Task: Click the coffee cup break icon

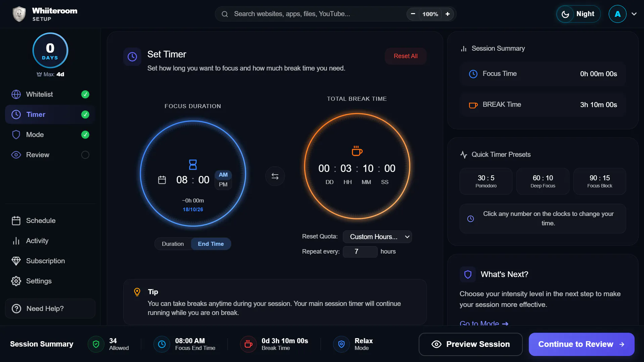Action: [x=357, y=151]
